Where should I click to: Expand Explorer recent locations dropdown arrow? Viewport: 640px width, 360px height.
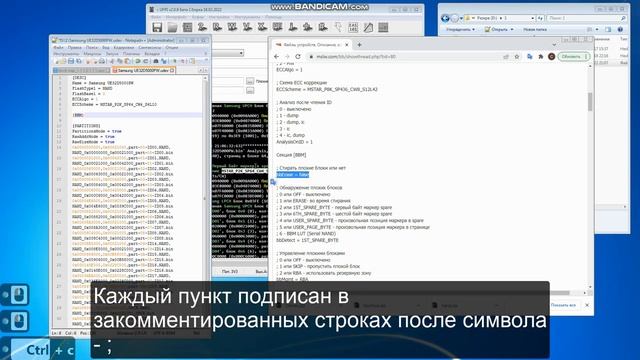pyautogui.click(x=461, y=18)
